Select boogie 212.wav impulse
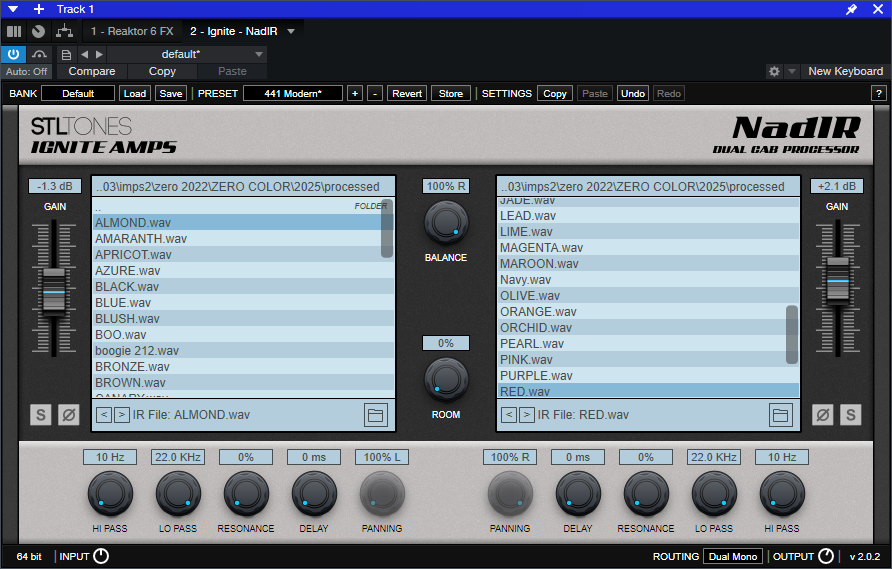 [x=243, y=351]
